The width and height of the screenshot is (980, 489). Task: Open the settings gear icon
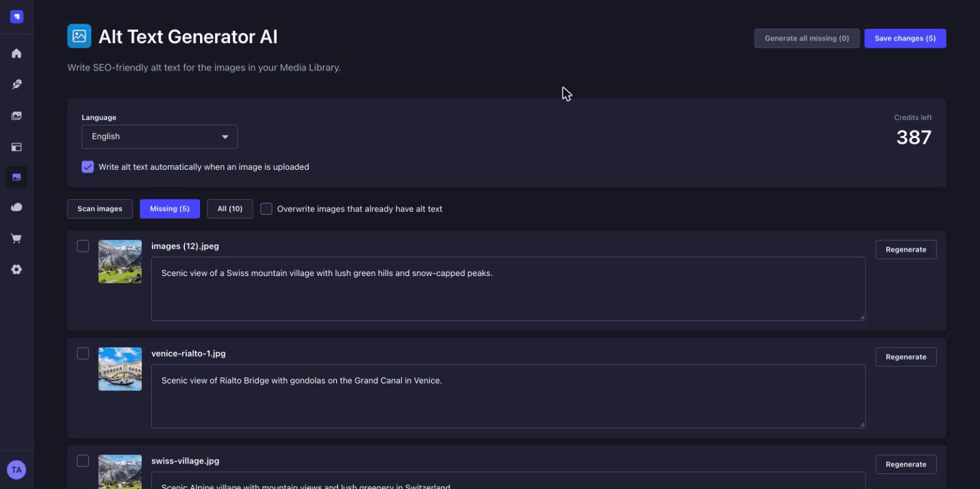17,269
